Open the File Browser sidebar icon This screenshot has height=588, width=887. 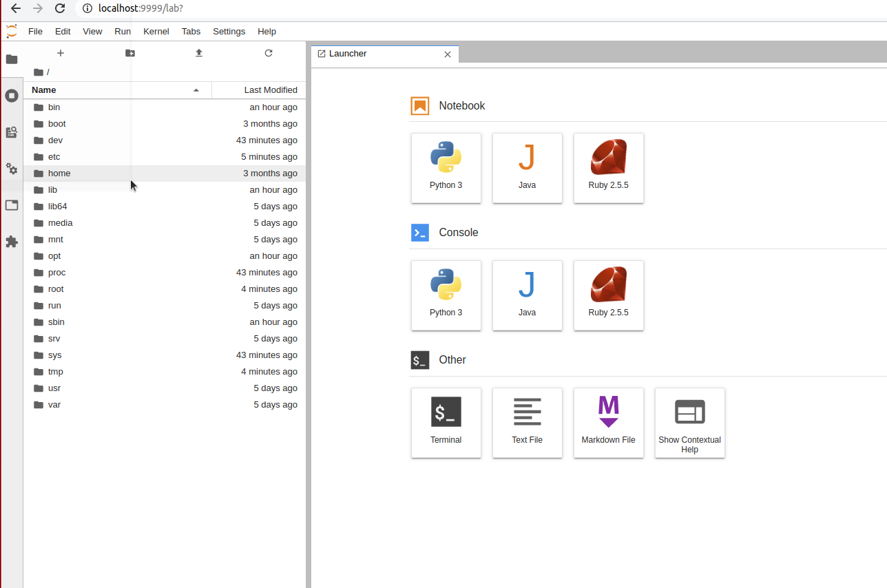coord(11,59)
